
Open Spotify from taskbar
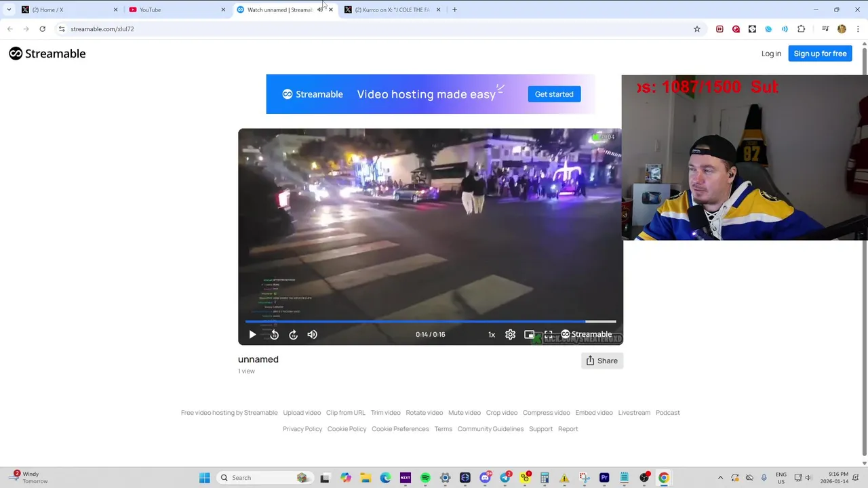[425, 478]
